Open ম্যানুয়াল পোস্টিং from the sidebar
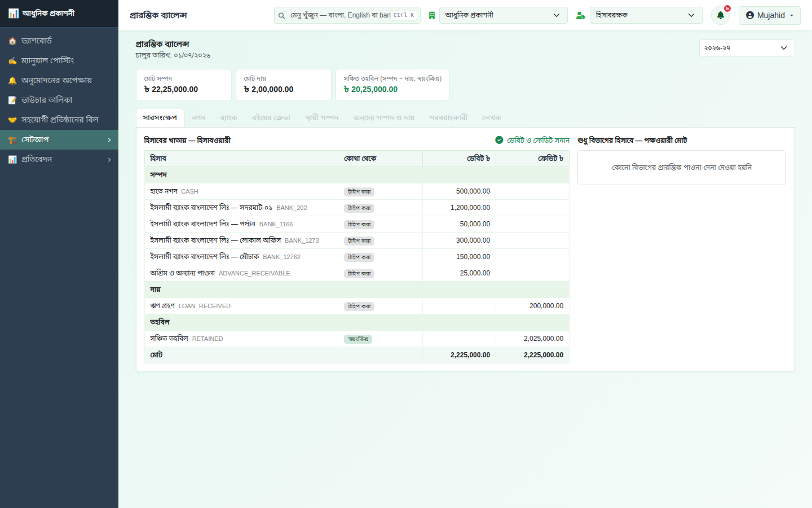Screen dimensions: 812x508 tap(59, 60)
